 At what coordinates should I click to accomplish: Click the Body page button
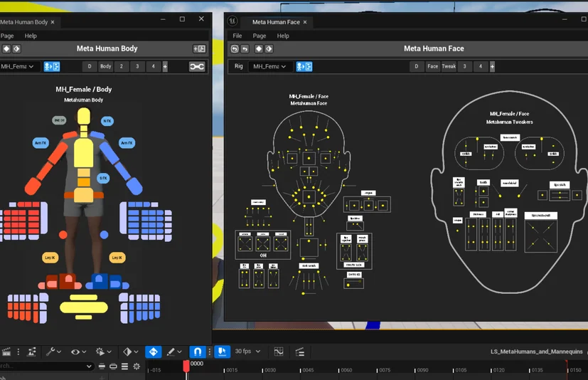coord(105,66)
